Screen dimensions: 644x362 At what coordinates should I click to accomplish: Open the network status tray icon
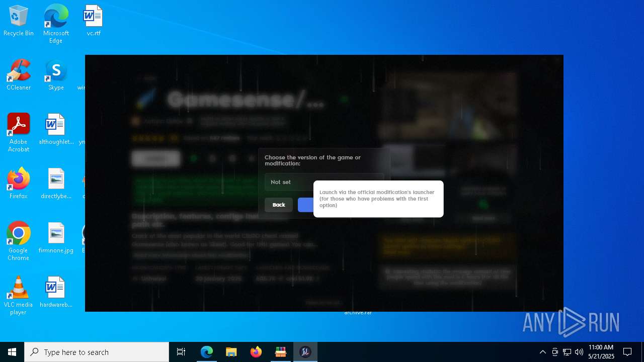pyautogui.click(x=567, y=352)
